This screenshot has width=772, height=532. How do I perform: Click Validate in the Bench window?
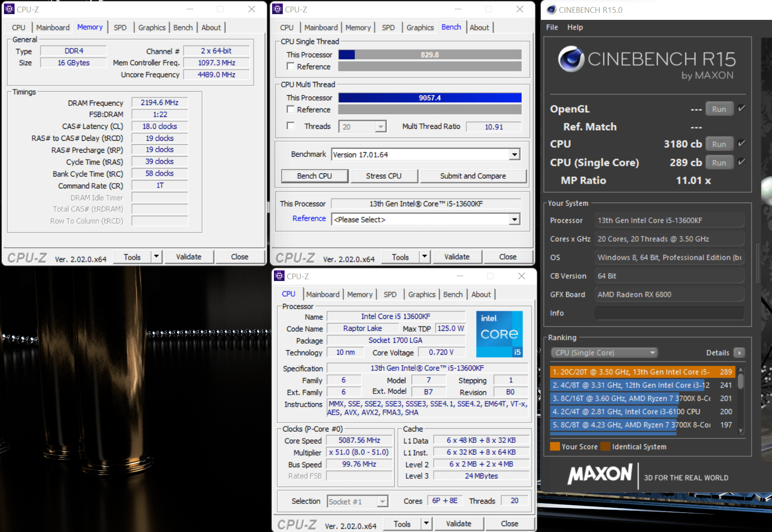pos(457,256)
